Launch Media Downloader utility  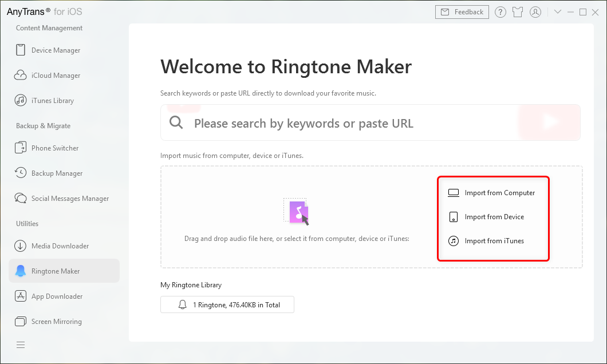(x=60, y=246)
